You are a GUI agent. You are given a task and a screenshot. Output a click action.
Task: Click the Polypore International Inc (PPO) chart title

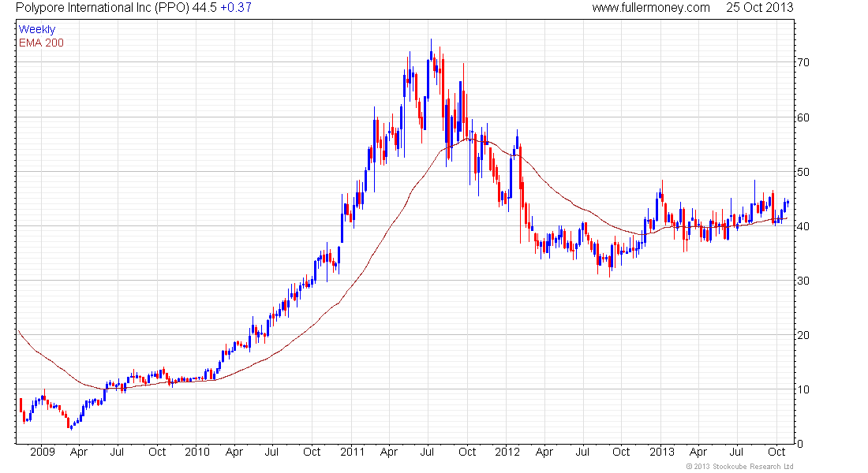pos(103,8)
